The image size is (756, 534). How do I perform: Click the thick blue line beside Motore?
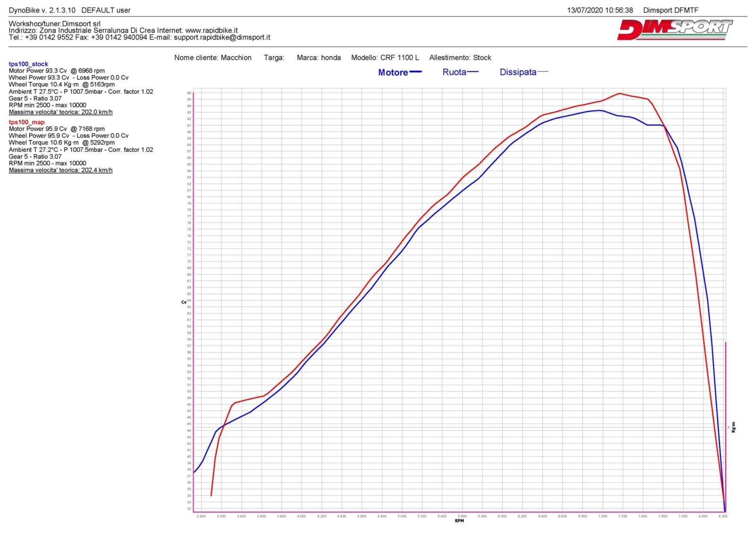point(415,72)
